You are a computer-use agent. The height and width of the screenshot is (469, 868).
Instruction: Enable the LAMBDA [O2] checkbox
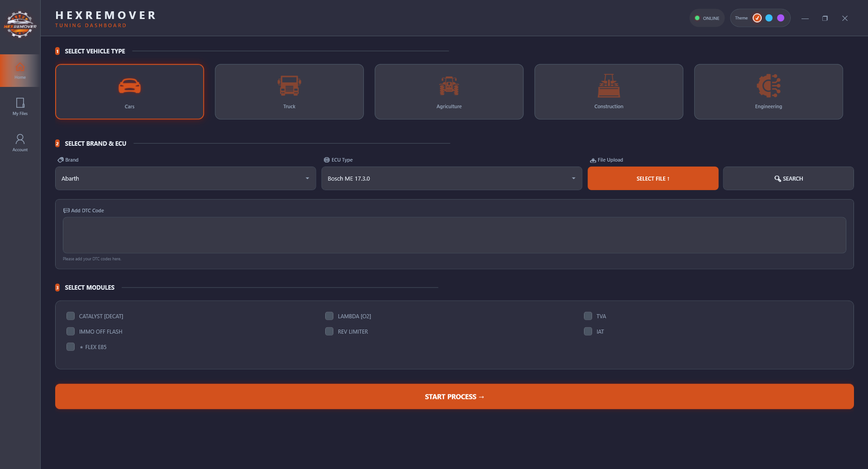point(329,316)
